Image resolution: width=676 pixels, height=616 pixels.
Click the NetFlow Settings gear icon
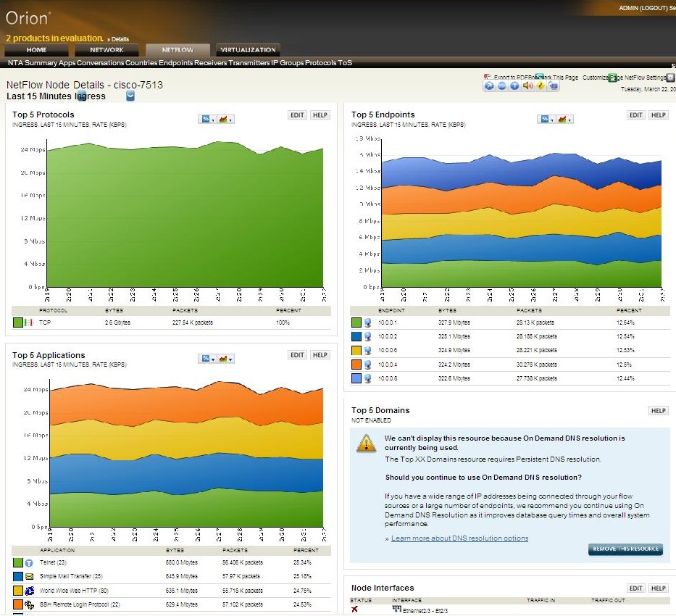670,77
